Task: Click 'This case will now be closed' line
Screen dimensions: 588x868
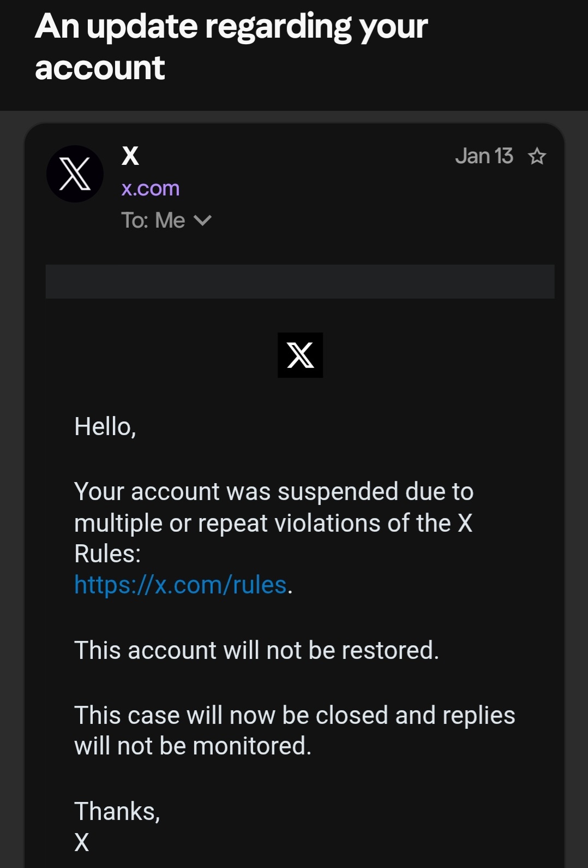Action: coord(295,715)
